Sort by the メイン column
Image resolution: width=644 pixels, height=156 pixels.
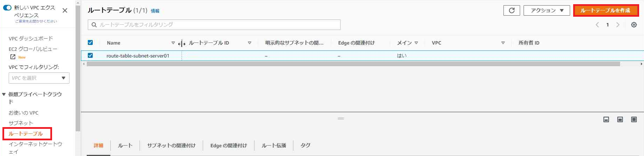pos(416,43)
